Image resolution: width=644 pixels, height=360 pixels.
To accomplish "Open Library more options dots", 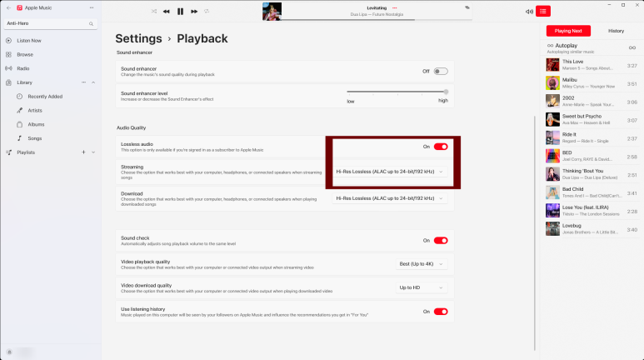I will pyautogui.click(x=84, y=82).
